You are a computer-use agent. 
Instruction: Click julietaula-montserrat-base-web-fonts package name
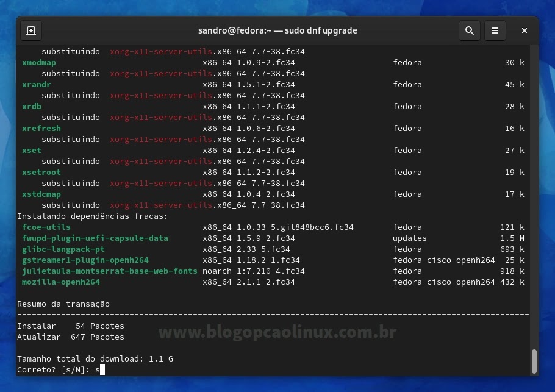click(x=110, y=271)
